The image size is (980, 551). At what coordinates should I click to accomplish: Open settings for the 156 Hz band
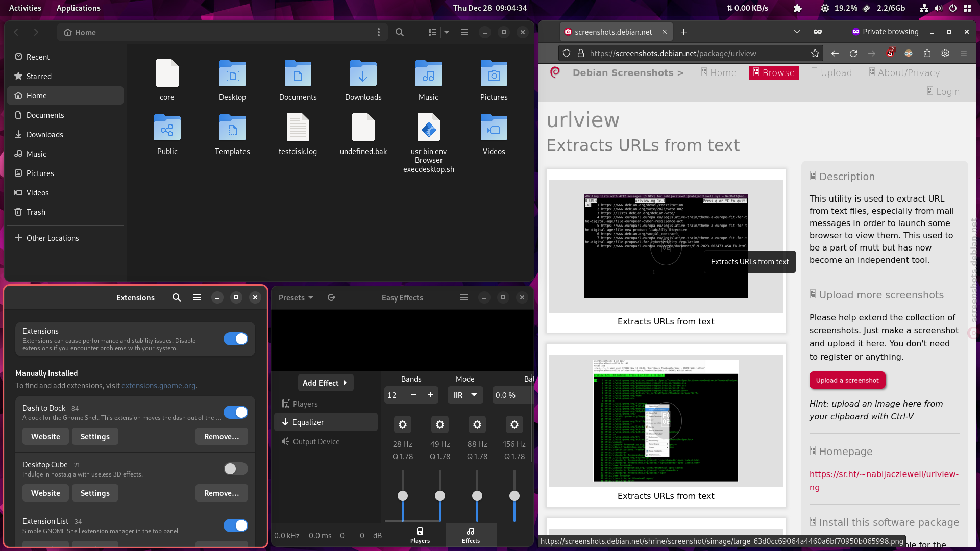(x=514, y=424)
